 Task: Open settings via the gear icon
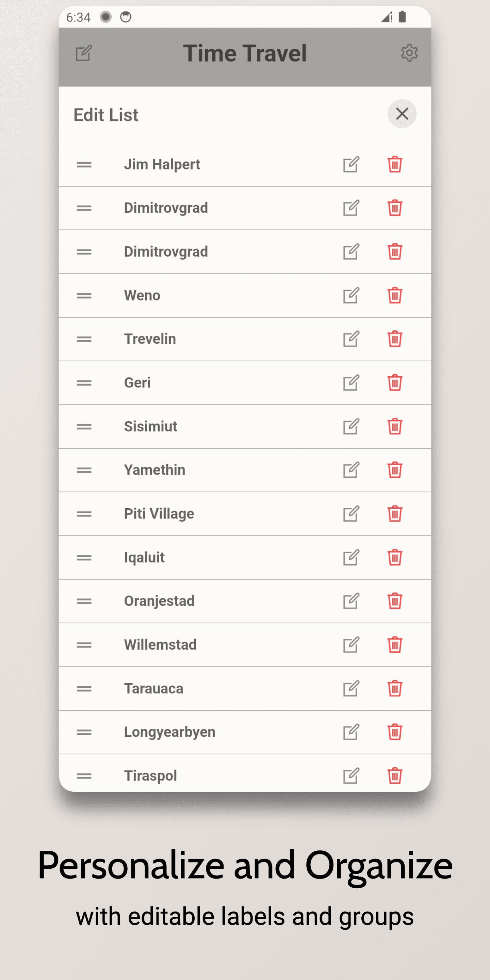coord(409,53)
